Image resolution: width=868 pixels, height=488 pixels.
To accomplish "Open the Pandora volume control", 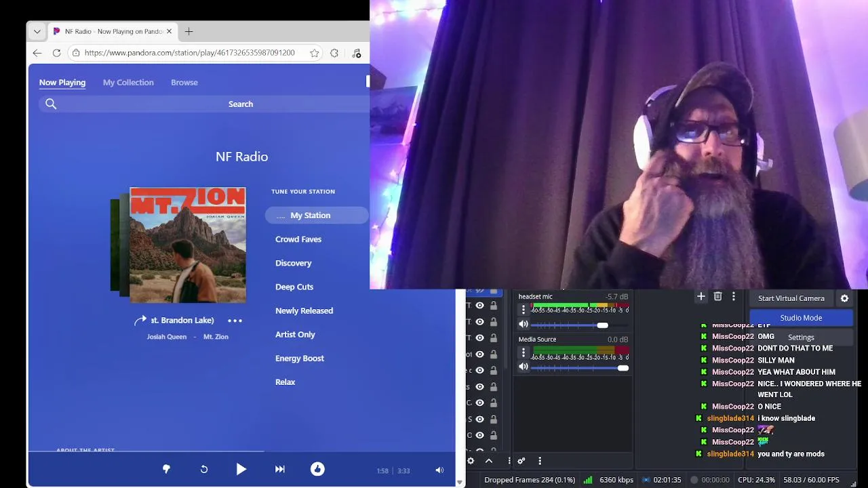I will (x=439, y=470).
